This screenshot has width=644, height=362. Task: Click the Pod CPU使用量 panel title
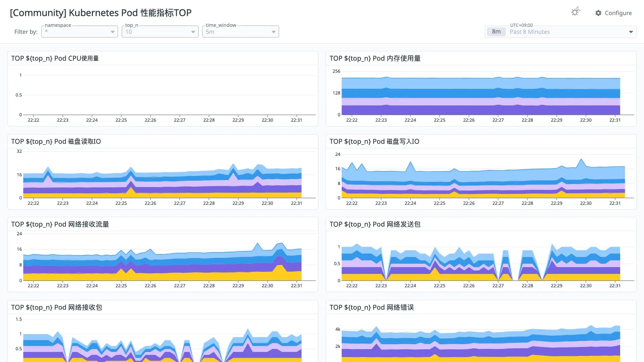click(55, 58)
